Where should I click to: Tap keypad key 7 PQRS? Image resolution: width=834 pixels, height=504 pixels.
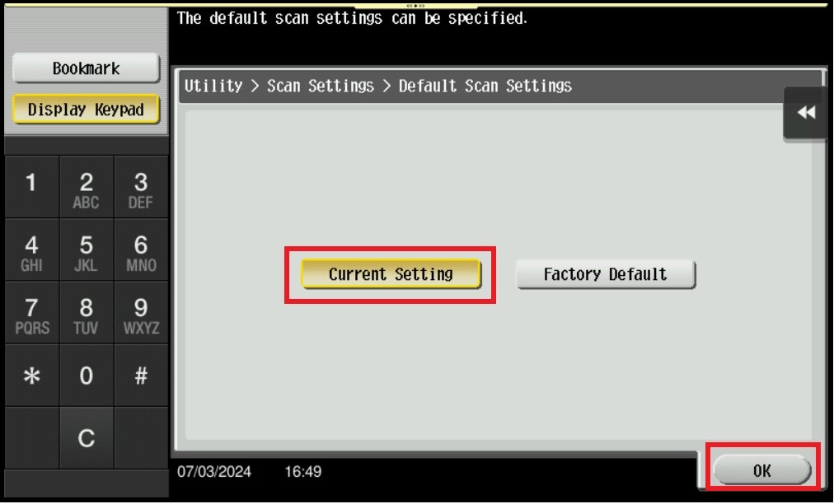[31, 313]
